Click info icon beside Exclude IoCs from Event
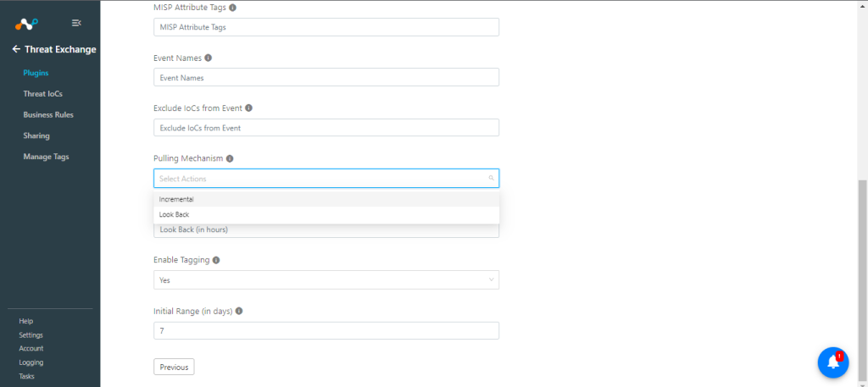 248,108
